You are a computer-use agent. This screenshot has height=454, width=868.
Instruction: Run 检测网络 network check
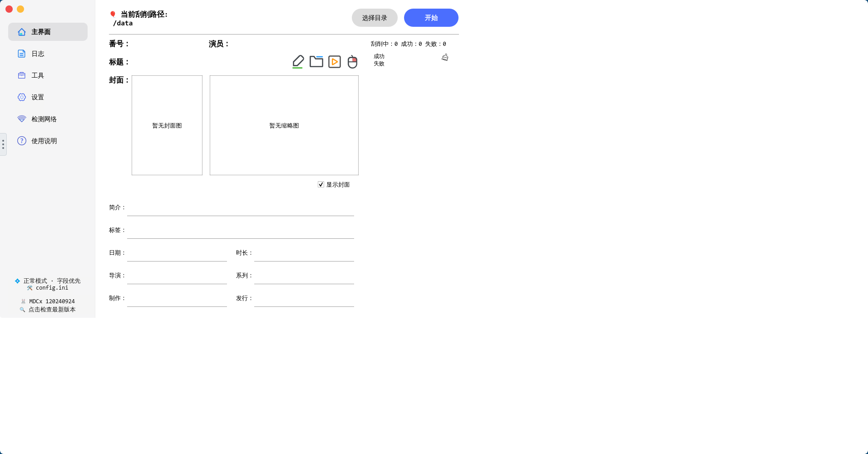pos(48,119)
